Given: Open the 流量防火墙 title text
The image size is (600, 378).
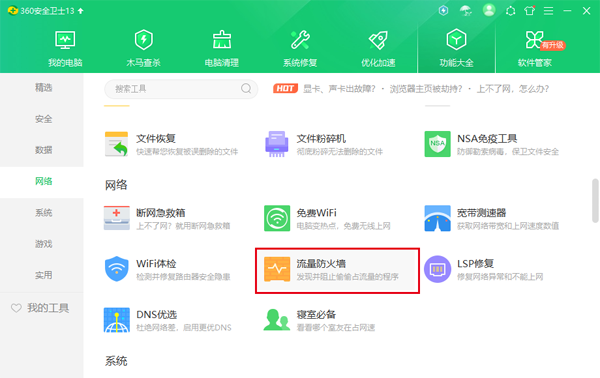Looking at the screenshot, I should [321, 264].
